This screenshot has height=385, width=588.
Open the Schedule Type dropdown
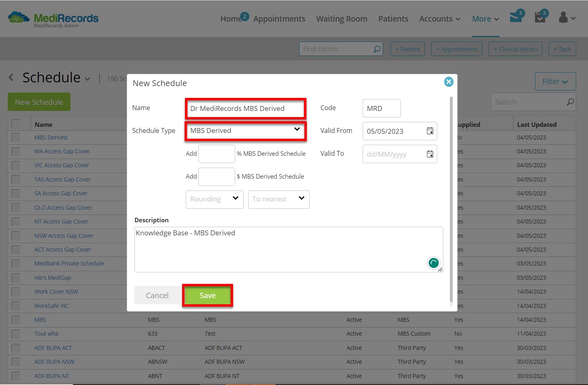pos(245,131)
